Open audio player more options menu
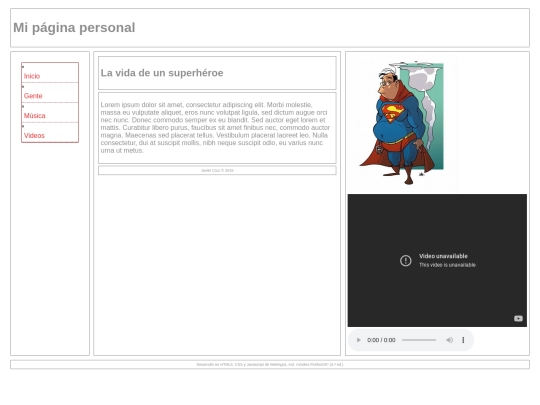This screenshot has width=540, height=405. [x=463, y=340]
